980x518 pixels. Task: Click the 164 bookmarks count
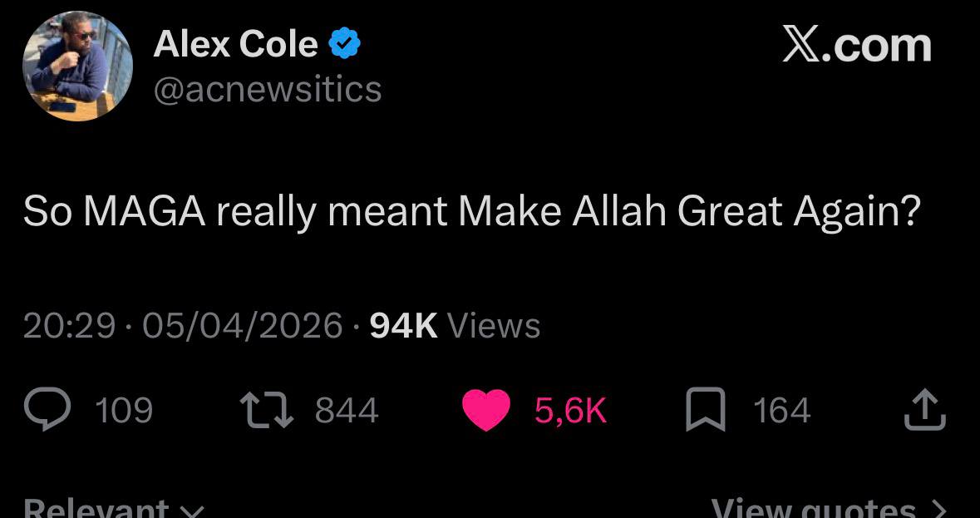(x=781, y=411)
